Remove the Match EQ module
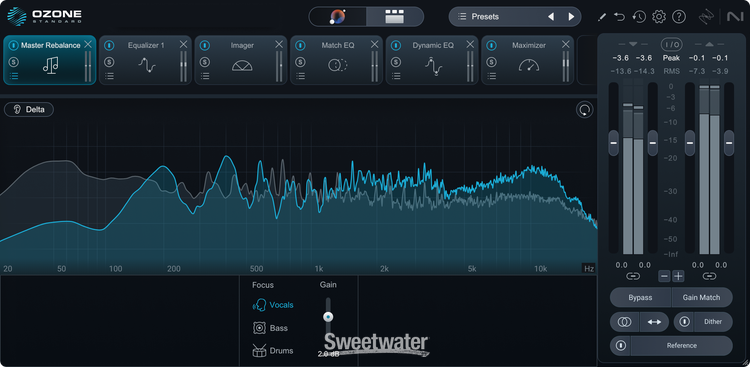Screen dimensions: 750x367 pos(375,44)
